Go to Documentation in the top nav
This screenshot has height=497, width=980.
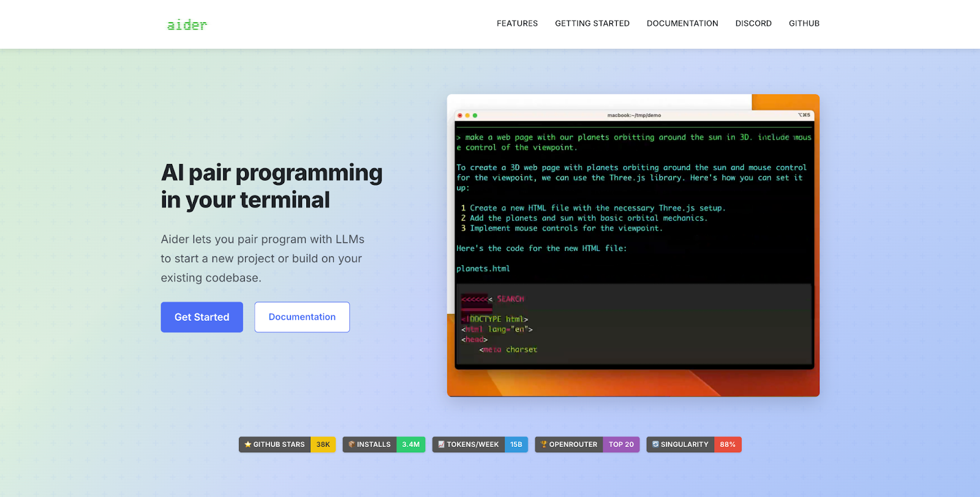(682, 23)
